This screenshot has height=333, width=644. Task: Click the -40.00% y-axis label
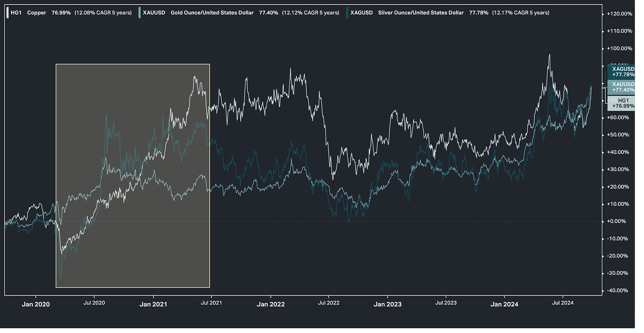click(x=617, y=290)
